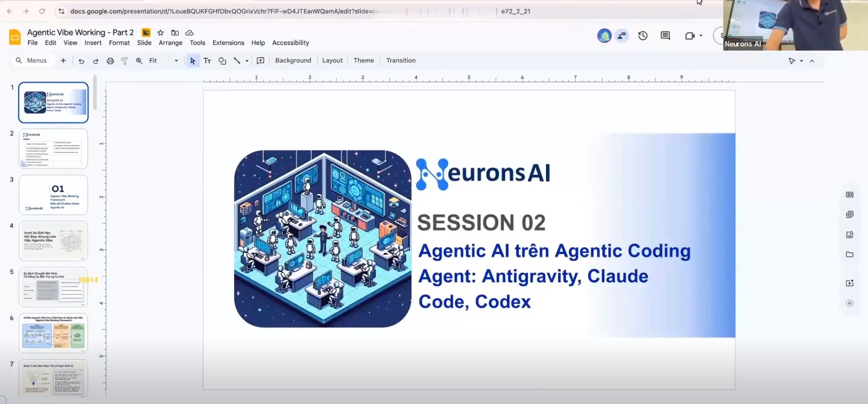Click the Layout button
The height and width of the screenshot is (404, 868).
(x=332, y=61)
